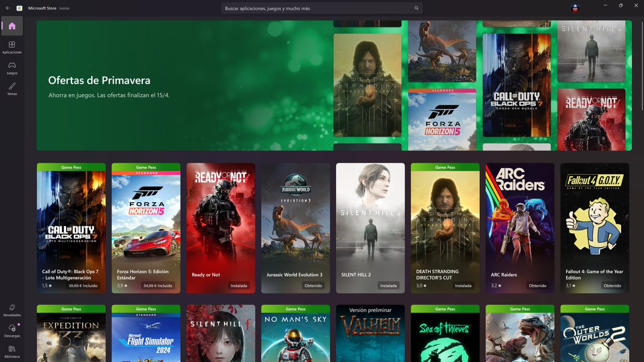Open the dinosaur game cover in the banner
644x362 pixels.
coord(442,51)
